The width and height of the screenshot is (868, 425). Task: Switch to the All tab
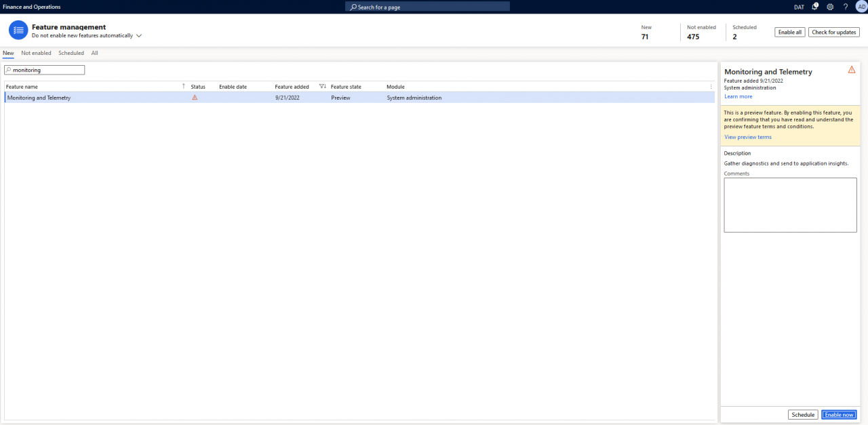pyautogui.click(x=94, y=53)
